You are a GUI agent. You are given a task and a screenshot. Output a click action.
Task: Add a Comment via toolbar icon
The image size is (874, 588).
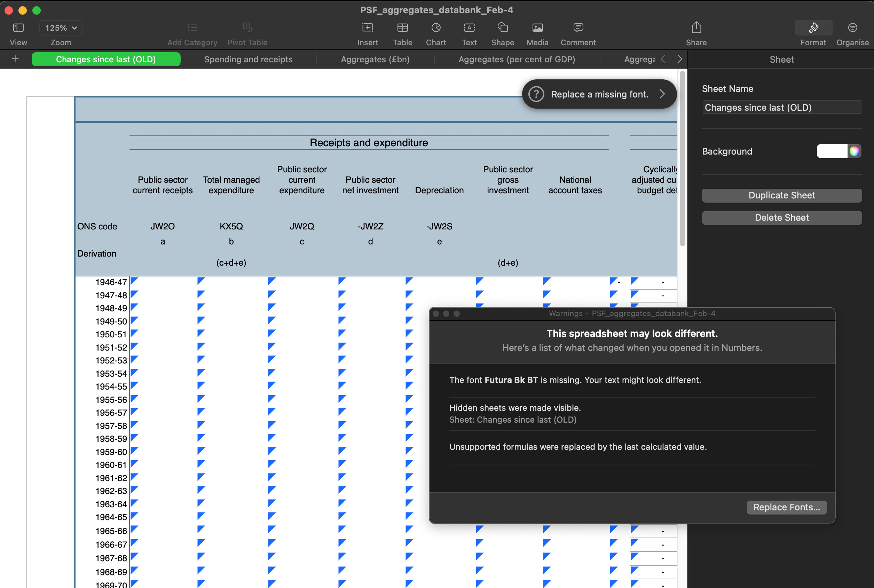point(578,28)
